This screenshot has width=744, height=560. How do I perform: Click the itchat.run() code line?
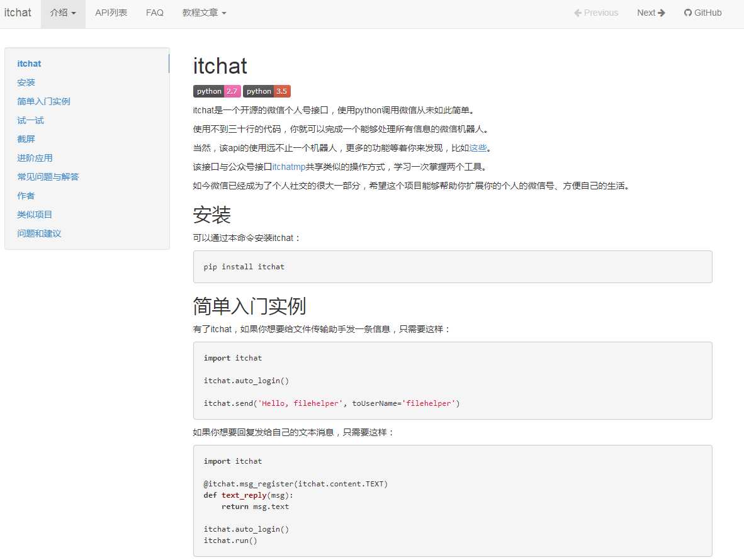230,540
